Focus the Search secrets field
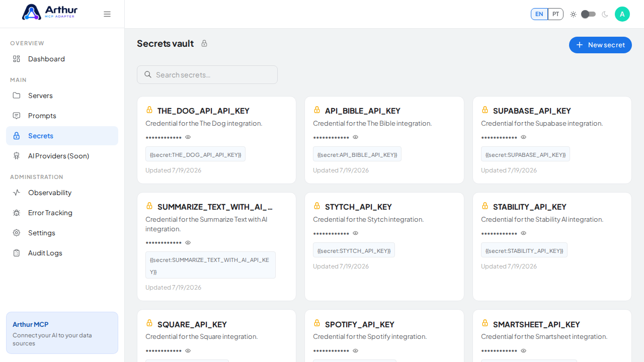The image size is (644, 362). coord(207,74)
